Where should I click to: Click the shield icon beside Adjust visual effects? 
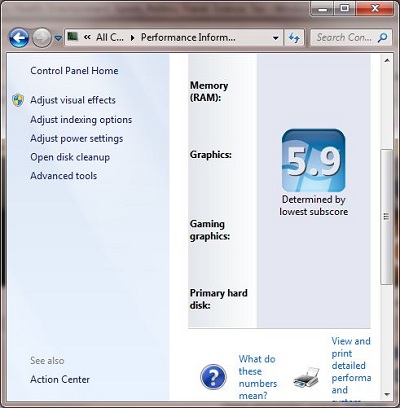click(x=18, y=100)
